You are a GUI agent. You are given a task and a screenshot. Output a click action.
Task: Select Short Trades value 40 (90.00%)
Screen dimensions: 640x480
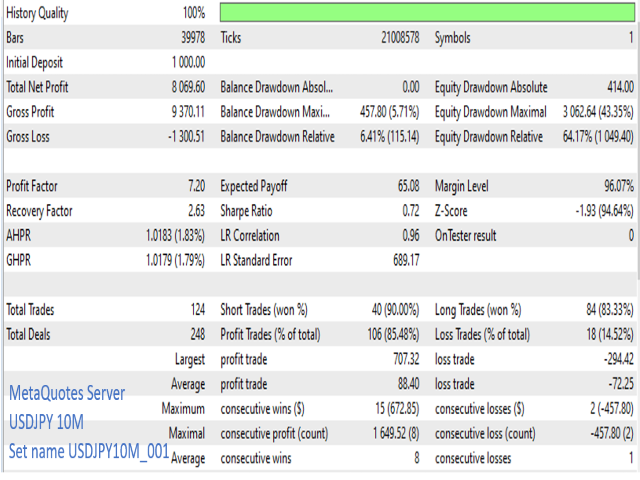click(x=395, y=309)
